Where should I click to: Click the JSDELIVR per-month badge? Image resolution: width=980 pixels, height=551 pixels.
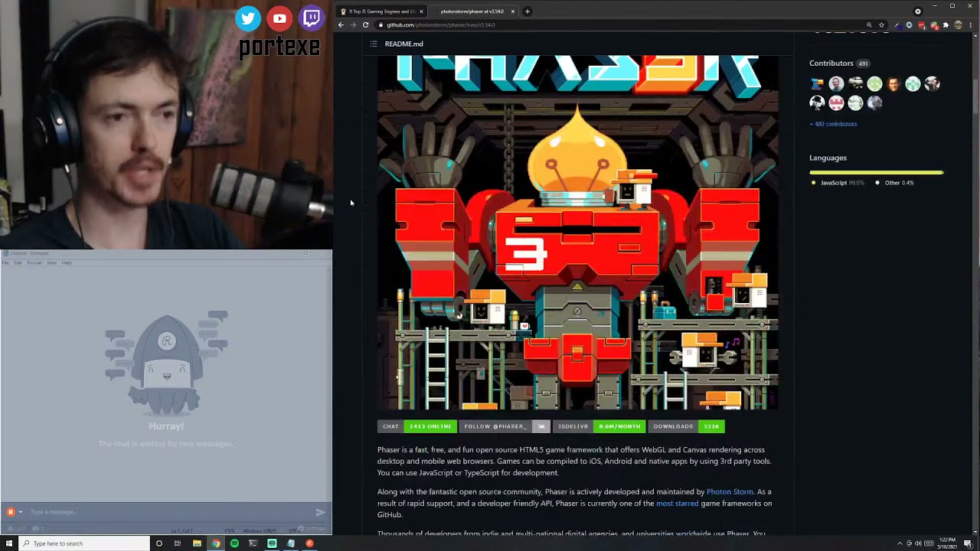click(x=599, y=426)
